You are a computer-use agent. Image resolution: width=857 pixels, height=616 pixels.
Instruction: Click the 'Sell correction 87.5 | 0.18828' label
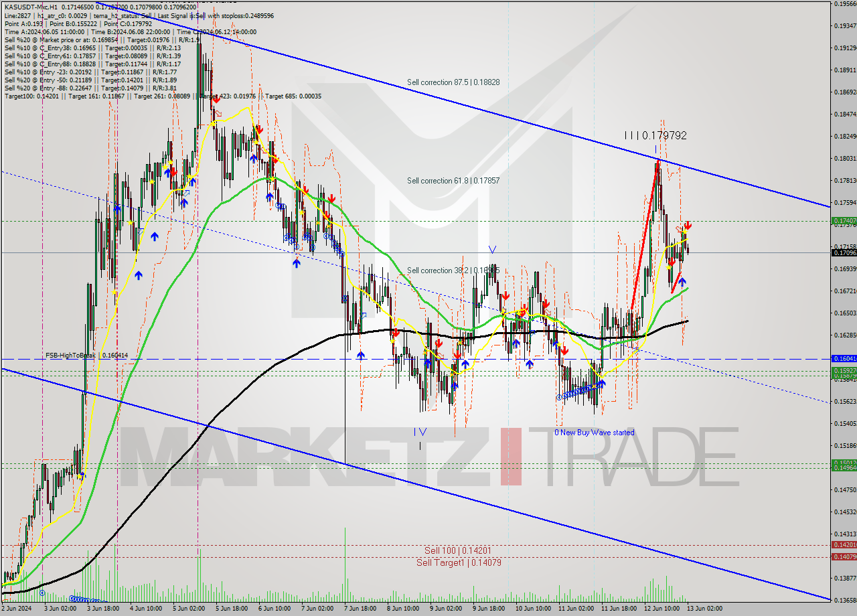coord(453,82)
